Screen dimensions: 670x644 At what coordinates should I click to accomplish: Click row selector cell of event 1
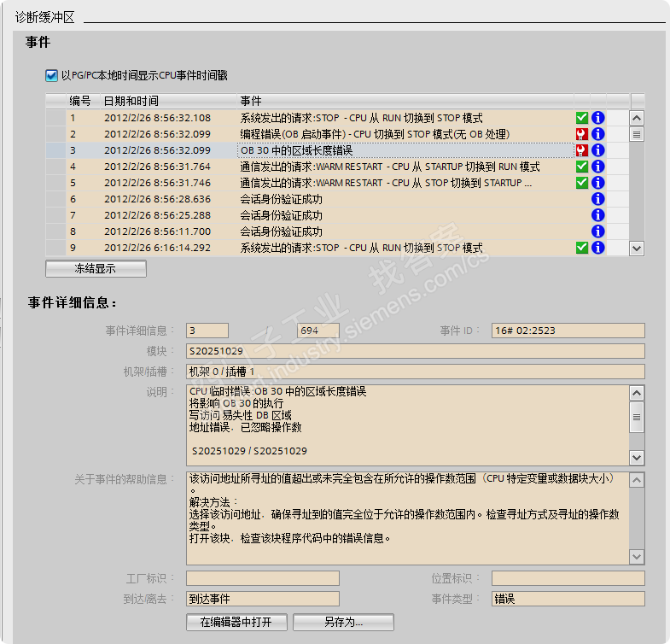pos(56,118)
